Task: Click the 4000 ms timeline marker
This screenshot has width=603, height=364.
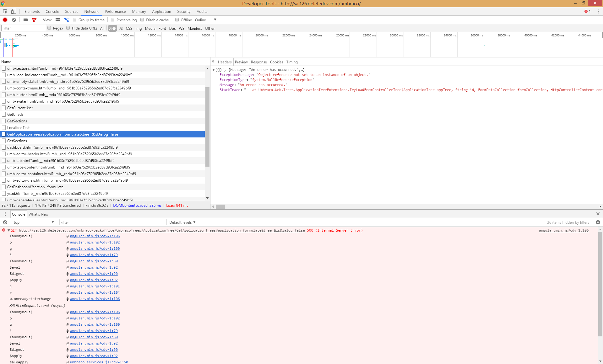Action: click(x=47, y=35)
